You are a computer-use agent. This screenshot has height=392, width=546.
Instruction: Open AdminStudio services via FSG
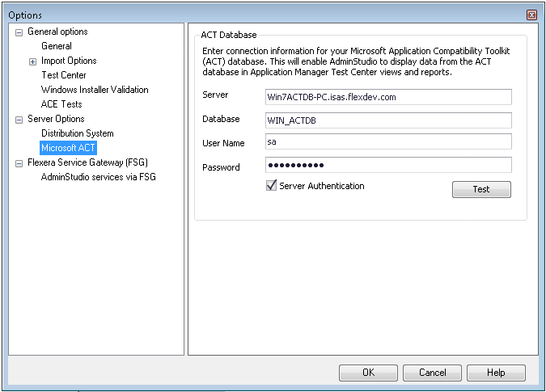(x=98, y=177)
